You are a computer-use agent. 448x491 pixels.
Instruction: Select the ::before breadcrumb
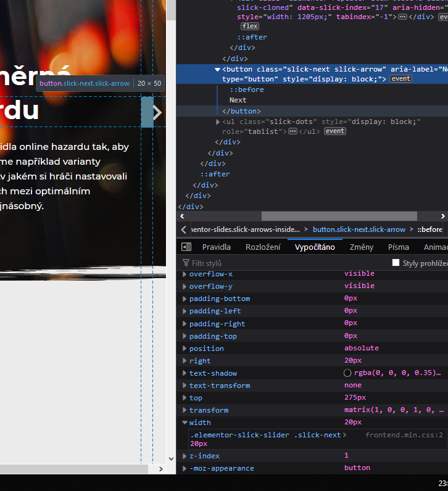(429, 229)
